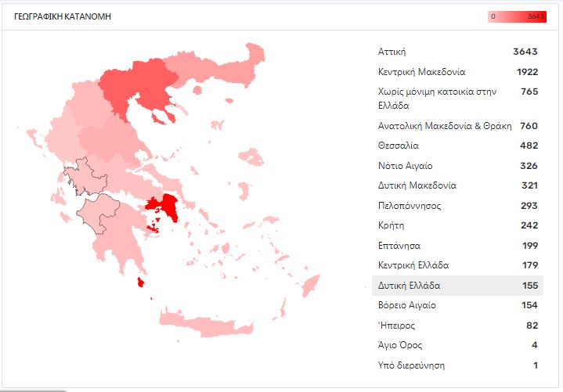Click the red 0–3643 color scale legend

pyautogui.click(x=517, y=16)
